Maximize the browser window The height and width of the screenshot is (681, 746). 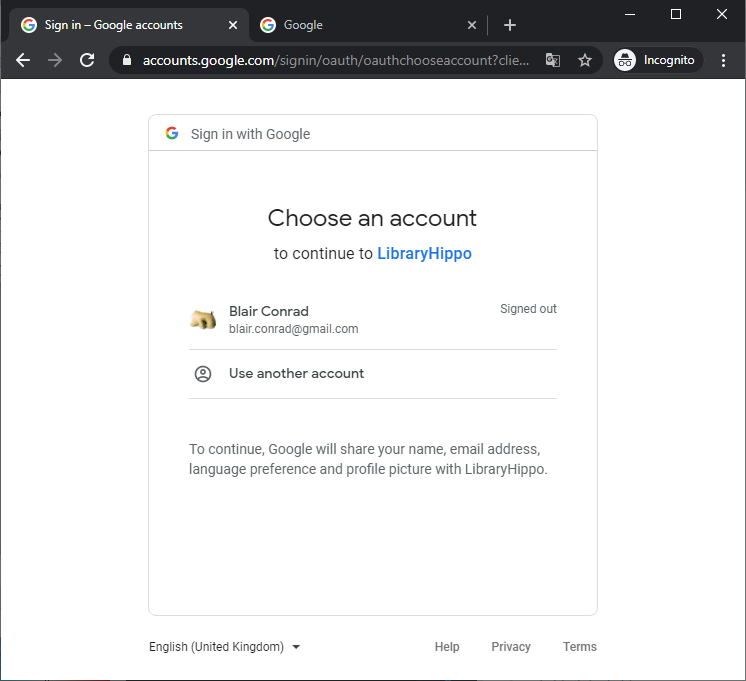point(676,14)
